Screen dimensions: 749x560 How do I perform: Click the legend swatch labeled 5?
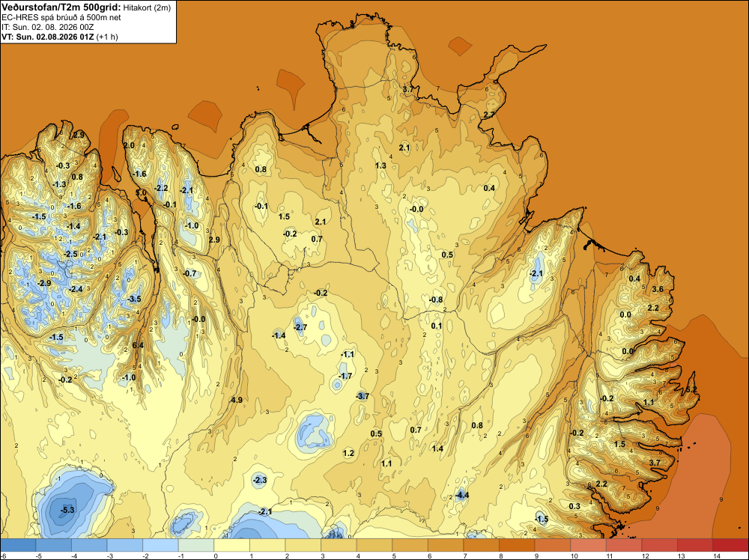[410, 544]
